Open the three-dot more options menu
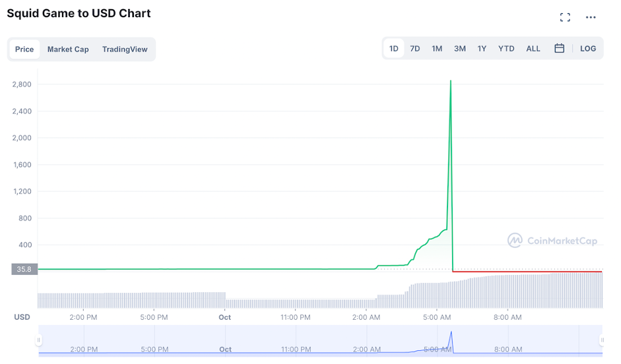 tap(591, 17)
